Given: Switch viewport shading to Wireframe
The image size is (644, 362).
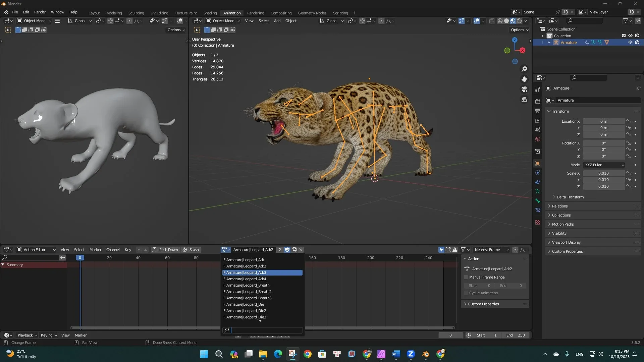Looking at the screenshot, I should 500,21.
